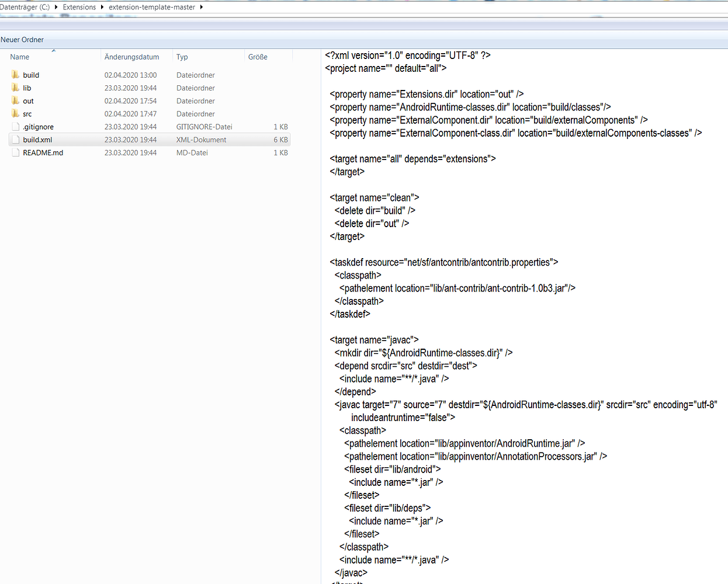Click the ExternalComponent.dir property line
Screen dimensions: 728x584
(488, 120)
